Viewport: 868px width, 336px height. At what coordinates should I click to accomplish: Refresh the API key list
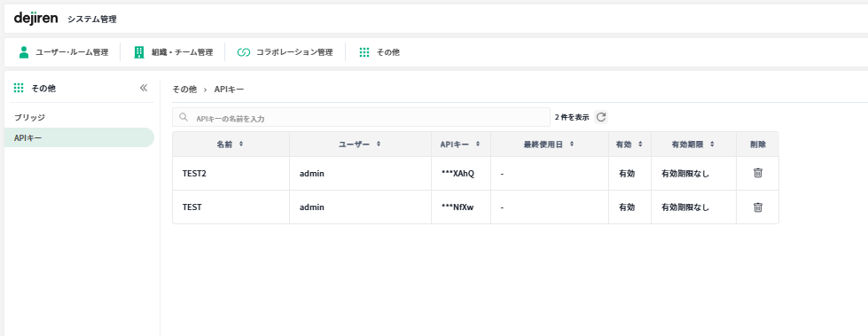(x=601, y=117)
